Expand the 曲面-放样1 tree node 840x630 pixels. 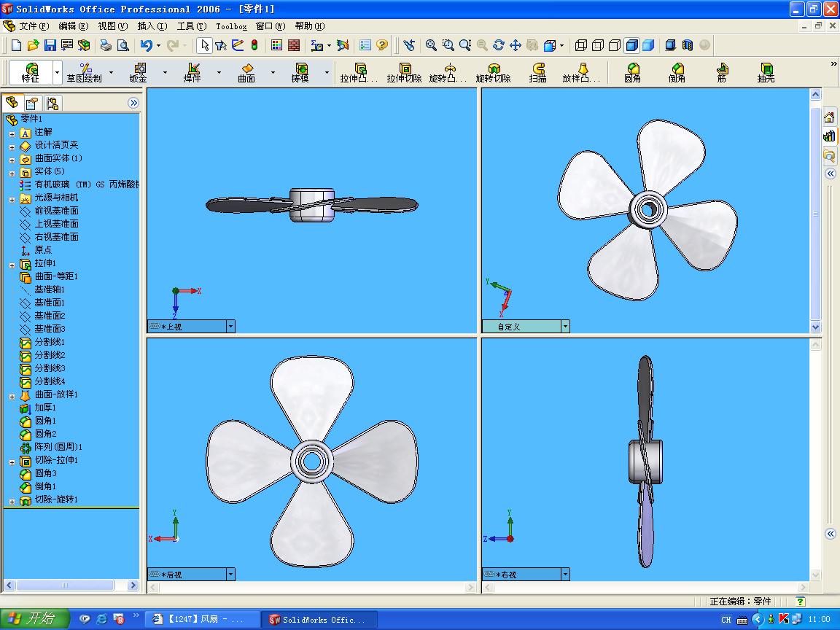[x=12, y=397]
